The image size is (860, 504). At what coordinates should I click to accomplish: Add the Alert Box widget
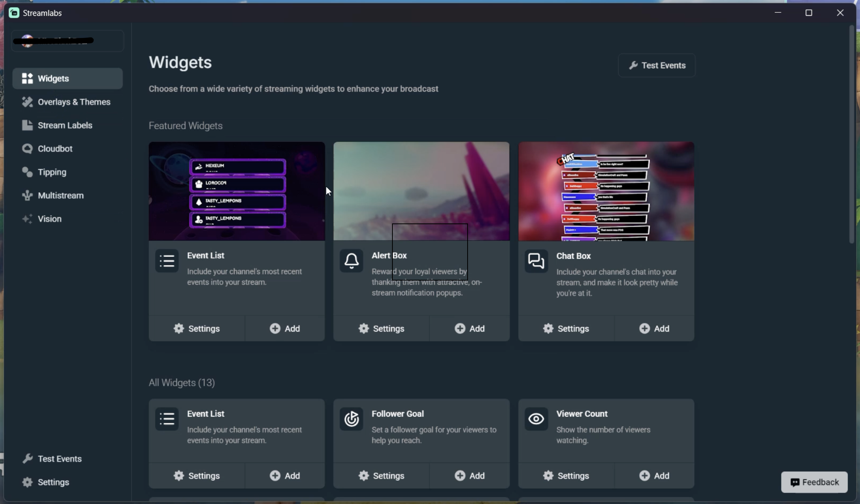coord(470,328)
